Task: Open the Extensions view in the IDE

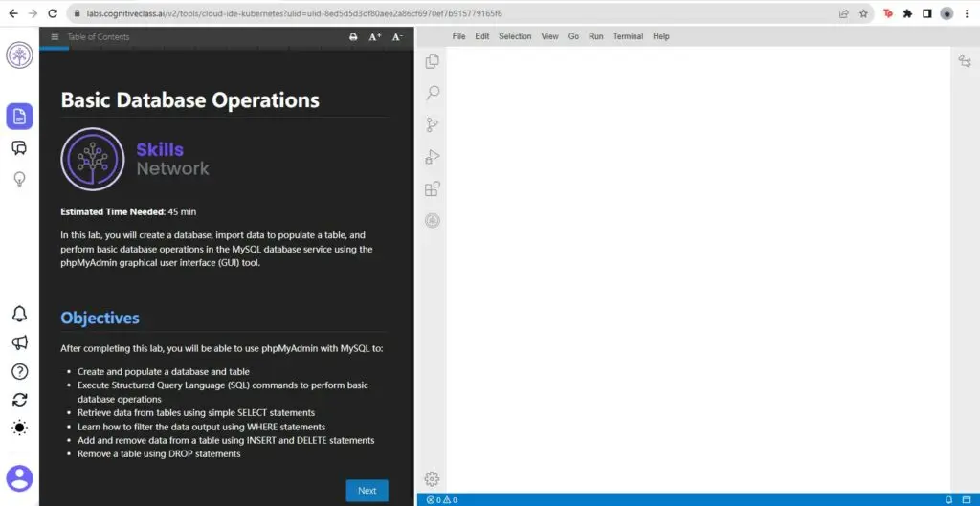Action: 432,188
